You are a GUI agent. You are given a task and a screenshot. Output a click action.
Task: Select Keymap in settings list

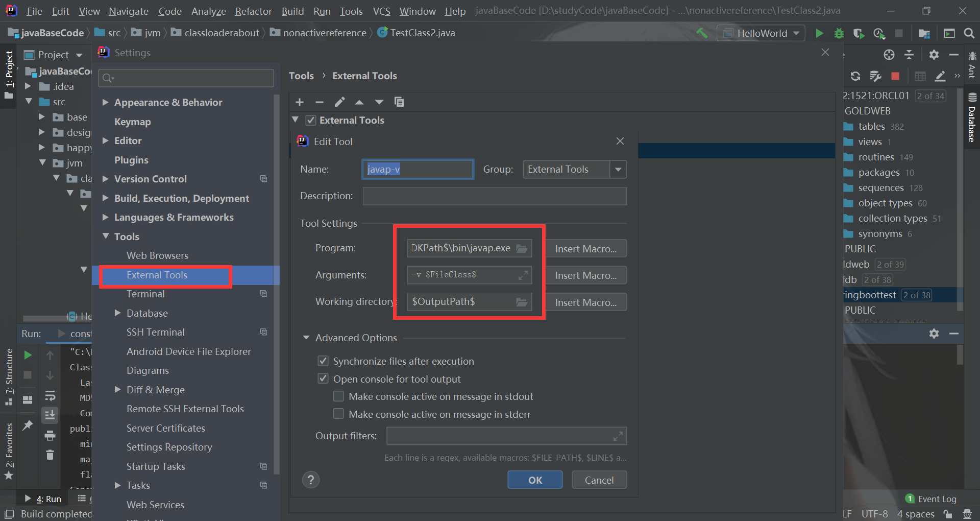click(x=133, y=122)
